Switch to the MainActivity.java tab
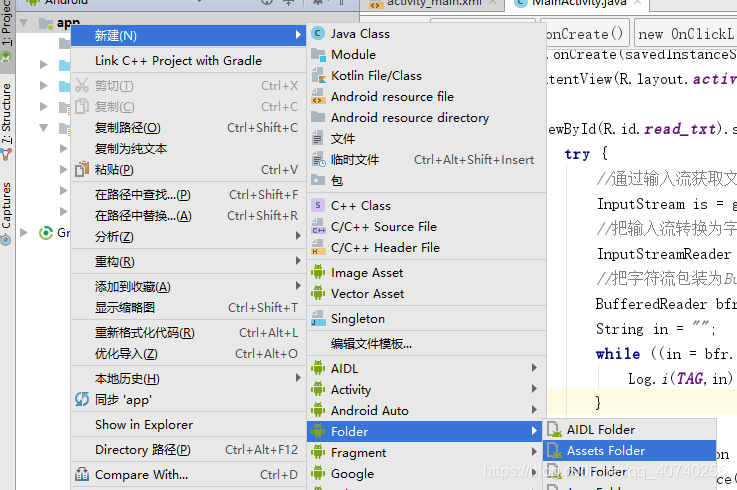The width and height of the screenshot is (737, 490). point(578,3)
